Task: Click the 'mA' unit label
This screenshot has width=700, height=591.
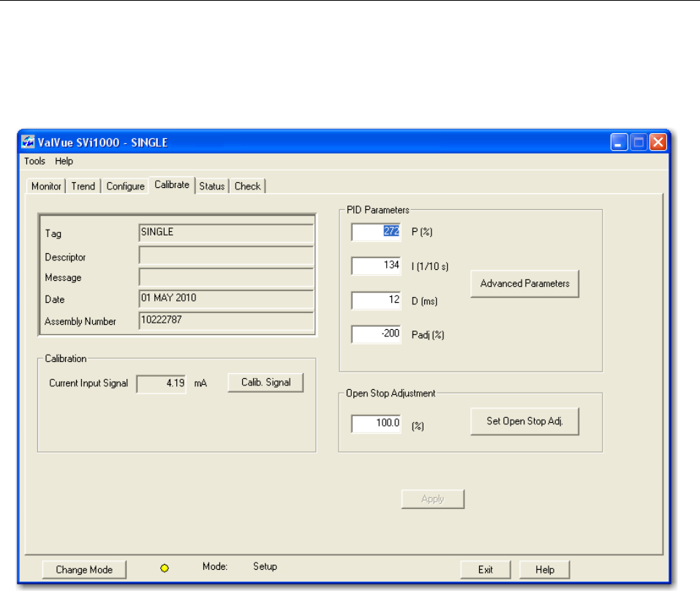Action: (200, 383)
